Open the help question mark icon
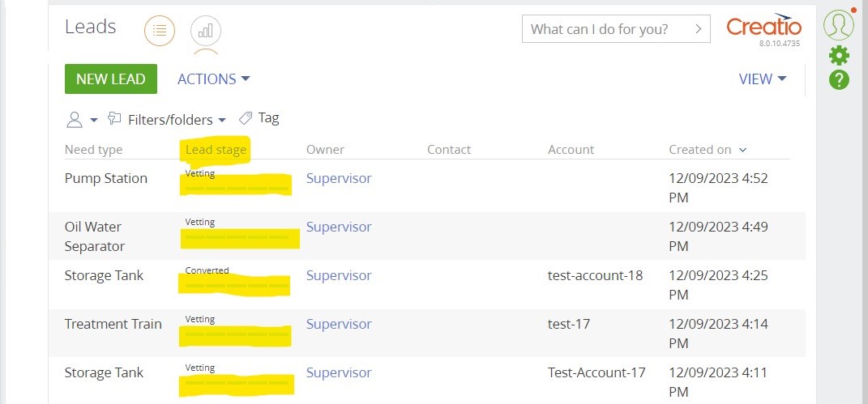Viewport: 868px width, 404px height. 839,81
